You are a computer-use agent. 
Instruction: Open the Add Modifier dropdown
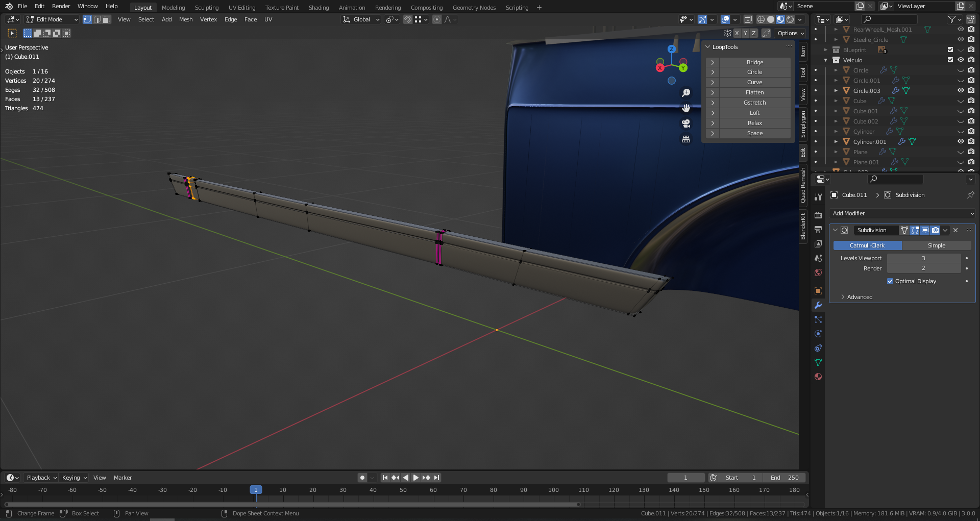pyautogui.click(x=902, y=213)
